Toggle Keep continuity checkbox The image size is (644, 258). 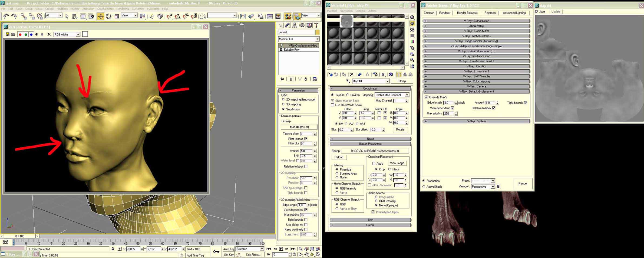pyautogui.click(x=306, y=230)
